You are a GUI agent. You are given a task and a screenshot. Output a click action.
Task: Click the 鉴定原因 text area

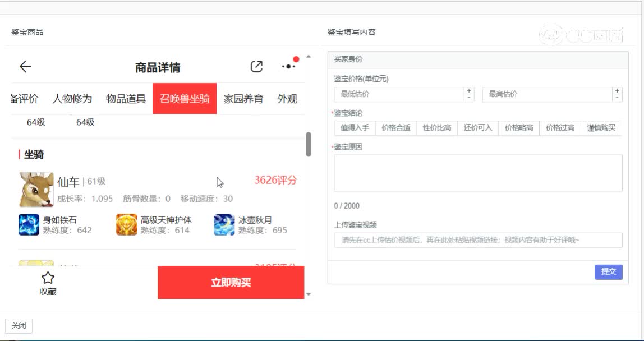pos(478,173)
